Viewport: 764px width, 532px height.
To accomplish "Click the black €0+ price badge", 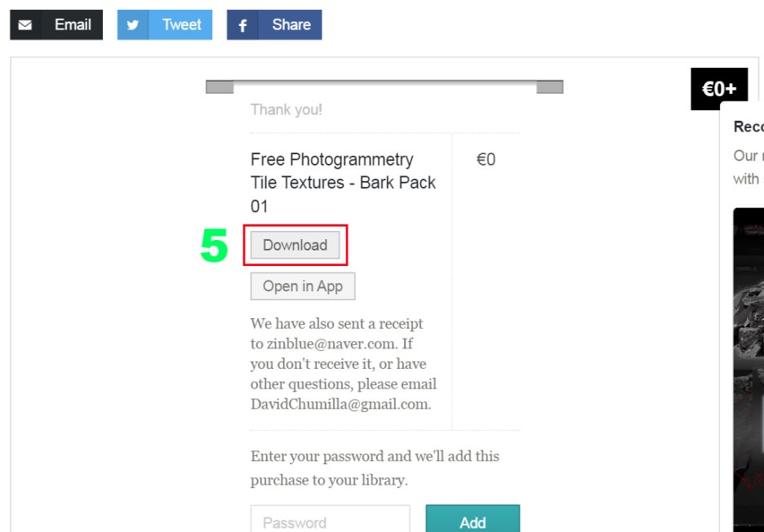I will pyautogui.click(x=719, y=89).
